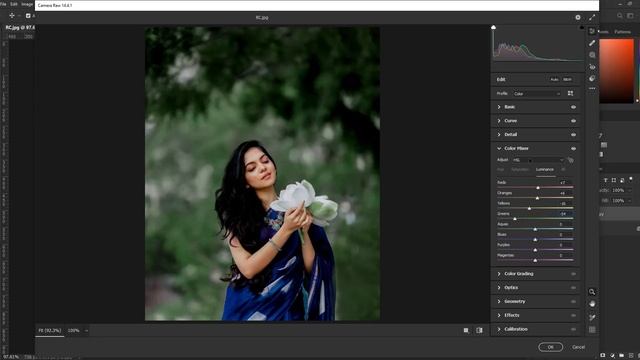Expand the Effects panel
The height and width of the screenshot is (360, 640).
click(x=499, y=316)
